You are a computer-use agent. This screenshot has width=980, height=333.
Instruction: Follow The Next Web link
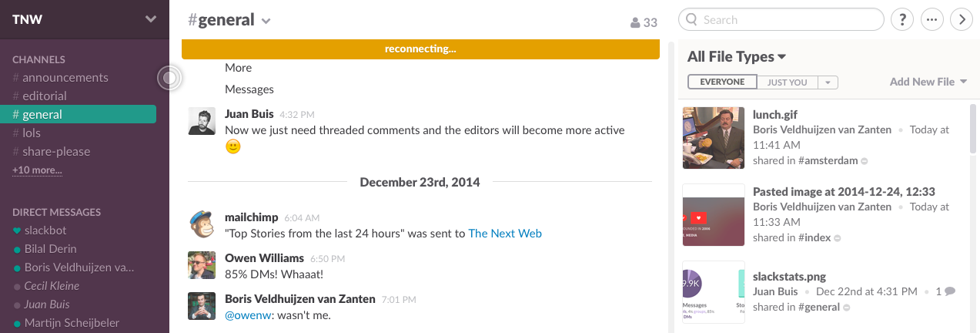pos(505,233)
